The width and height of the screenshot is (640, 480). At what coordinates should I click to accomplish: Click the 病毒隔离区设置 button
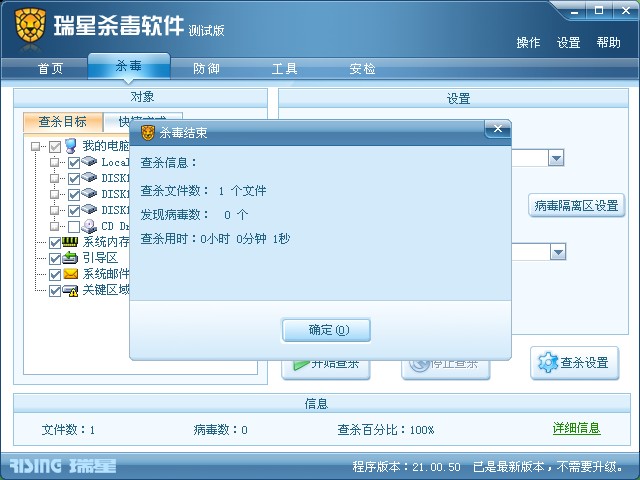click(577, 205)
